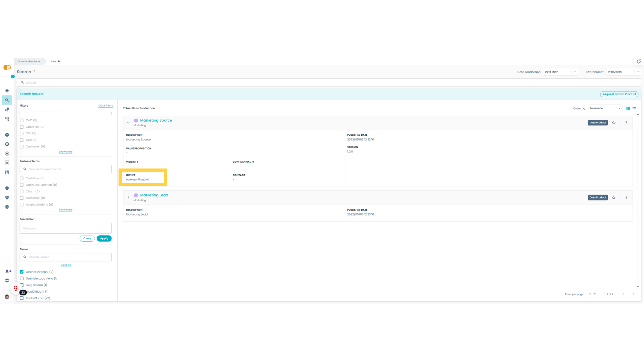The height and width of the screenshot is (362, 644).
Task: Open the notifications bell icon
Action: [x=7, y=271]
